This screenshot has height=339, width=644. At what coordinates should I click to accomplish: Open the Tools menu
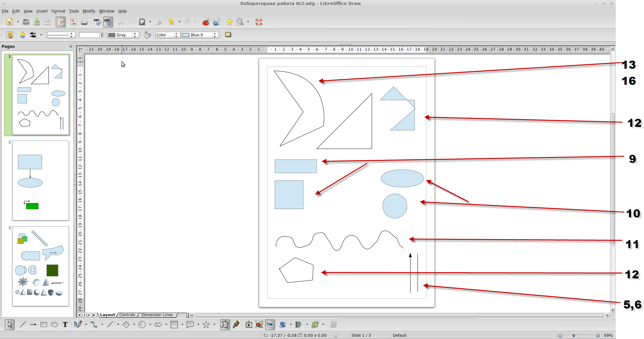74,11
